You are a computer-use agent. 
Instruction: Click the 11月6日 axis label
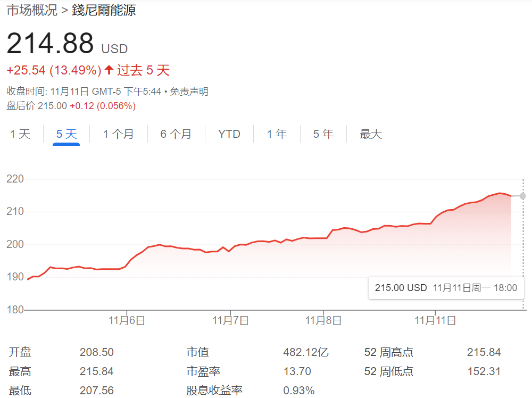point(127,320)
